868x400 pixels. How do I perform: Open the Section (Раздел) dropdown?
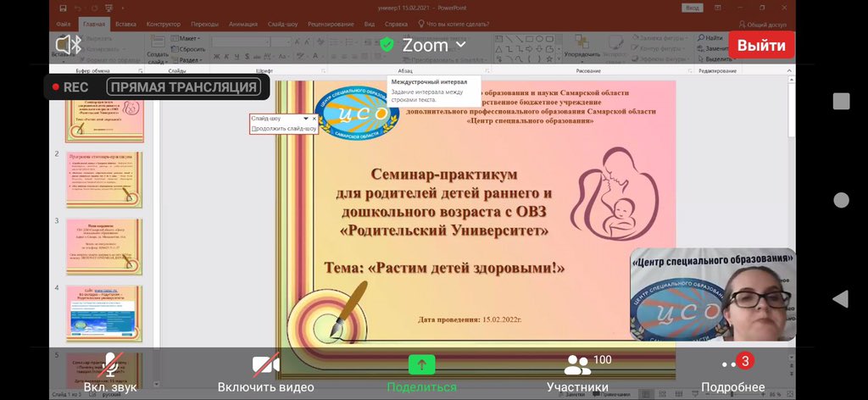click(x=186, y=60)
